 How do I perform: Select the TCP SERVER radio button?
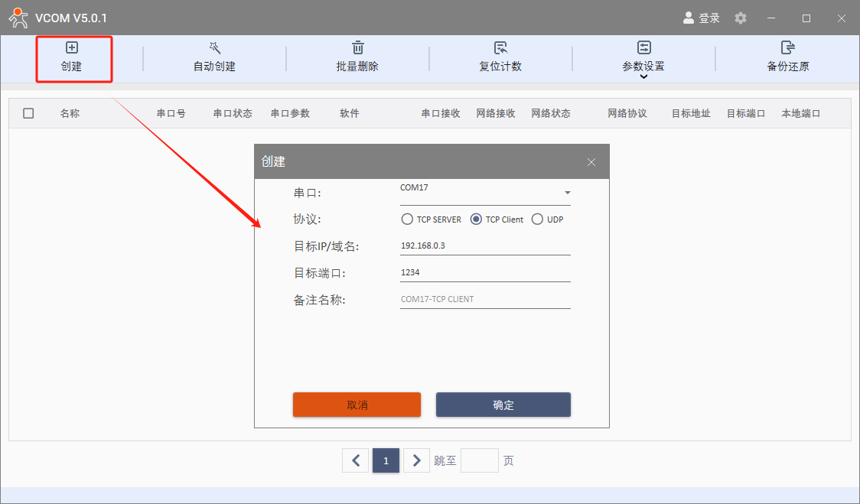(407, 219)
